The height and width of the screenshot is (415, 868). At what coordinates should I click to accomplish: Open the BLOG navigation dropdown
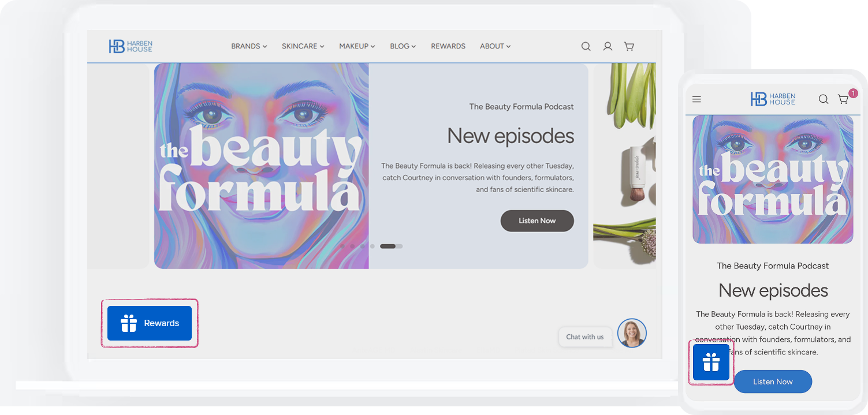tap(403, 46)
